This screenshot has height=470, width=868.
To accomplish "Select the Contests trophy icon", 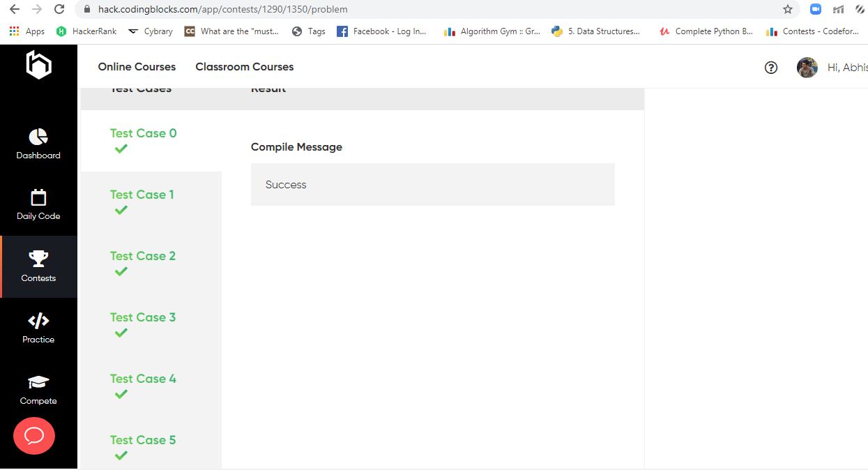I will 38,259.
